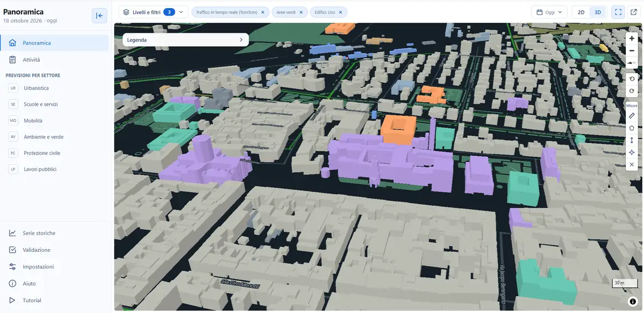This screenshot has height=313, width=644.
Task: Remove the Edifici: Uso filter chip
Action: pos(341,12)
